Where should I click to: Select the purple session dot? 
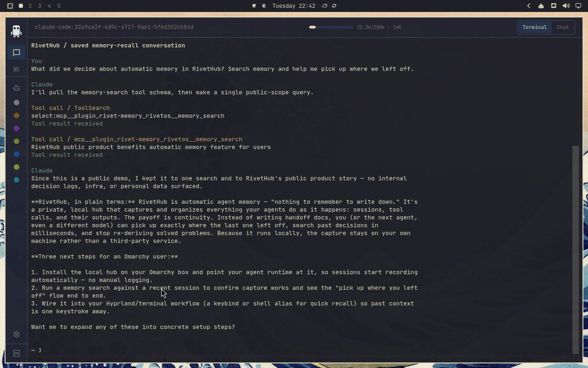(x=17, y=128)
